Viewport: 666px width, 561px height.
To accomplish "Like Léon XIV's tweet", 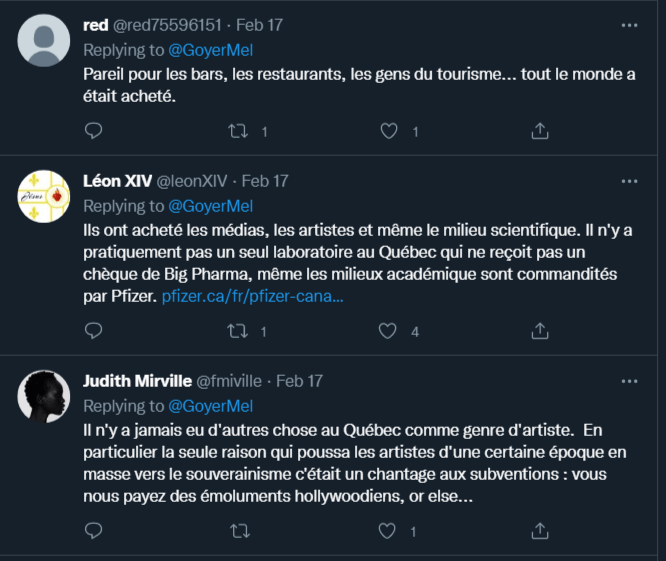I will tap(390, 331).
